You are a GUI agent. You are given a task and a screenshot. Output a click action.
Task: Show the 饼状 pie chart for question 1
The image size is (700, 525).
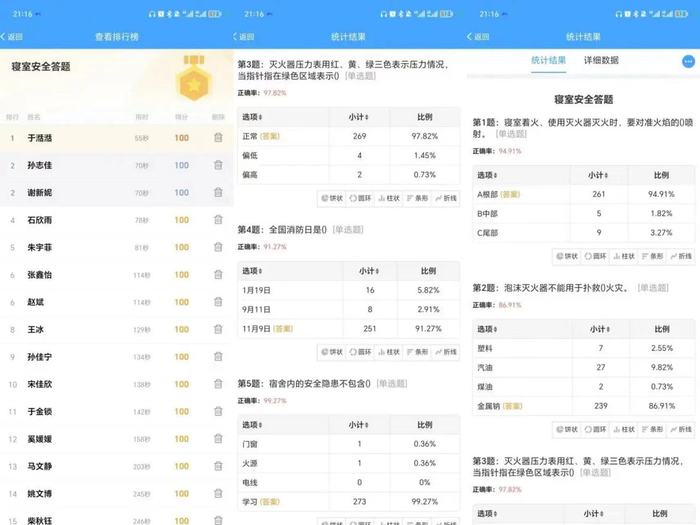[x=571, y=257]
